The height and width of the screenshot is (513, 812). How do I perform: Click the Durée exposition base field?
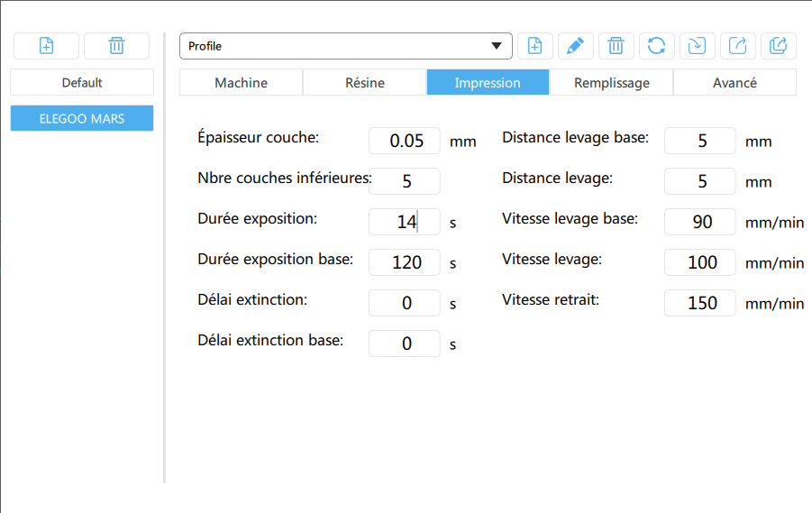tap(405, 262)
